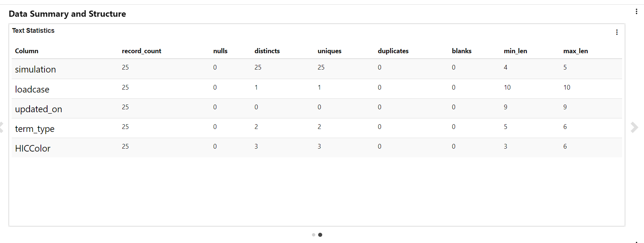
Task: Sort by the record_count column header
Action: [x=142, y=51]
